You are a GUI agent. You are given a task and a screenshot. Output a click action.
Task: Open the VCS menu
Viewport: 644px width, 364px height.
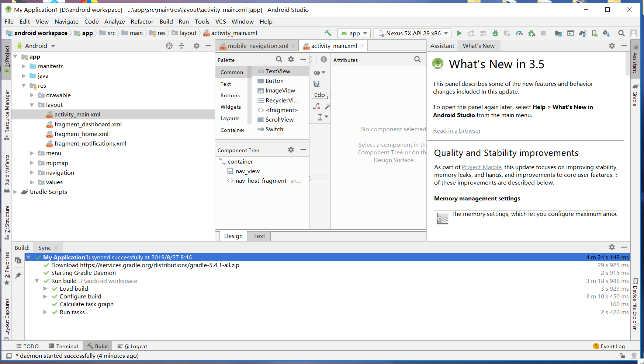click(221, 22)
